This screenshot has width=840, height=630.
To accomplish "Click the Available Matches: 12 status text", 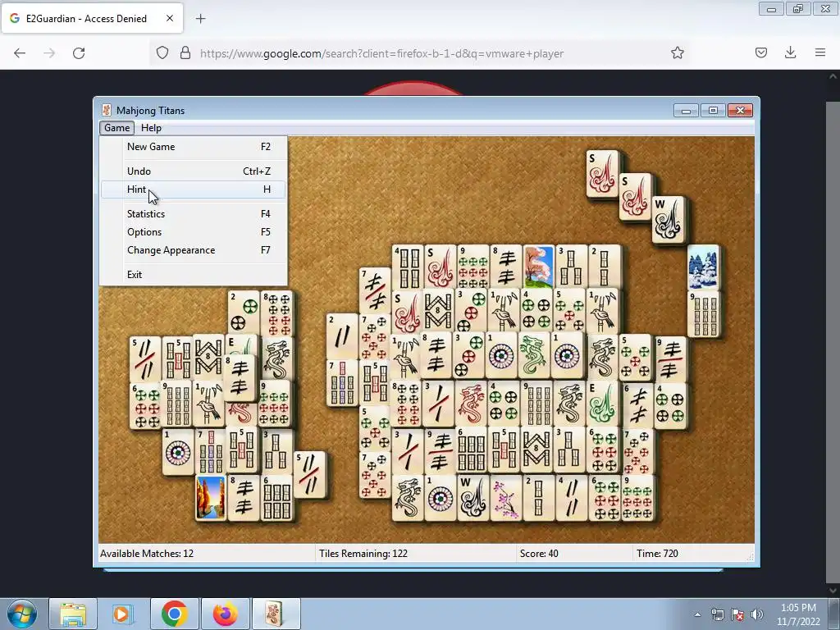I will point(147,554).
